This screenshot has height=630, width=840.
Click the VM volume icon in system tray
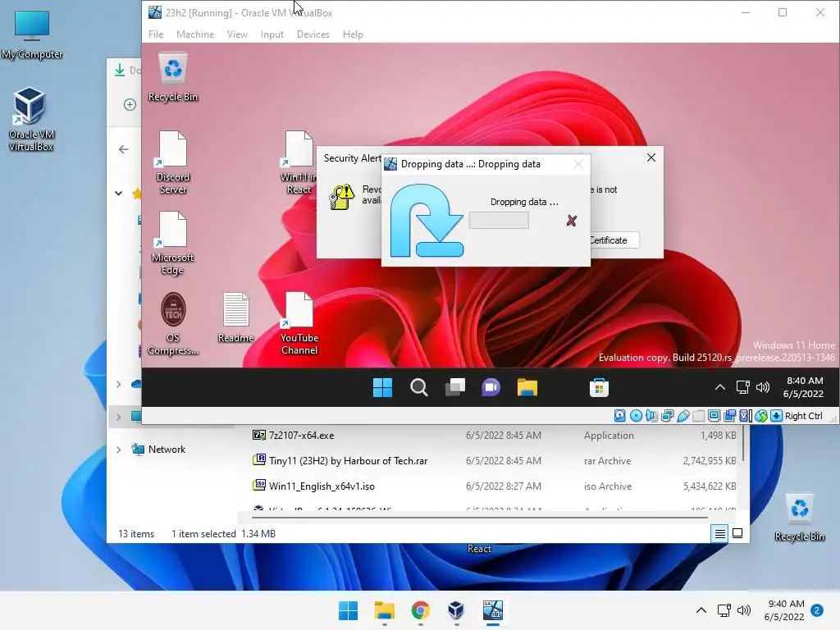coord(763,387)
